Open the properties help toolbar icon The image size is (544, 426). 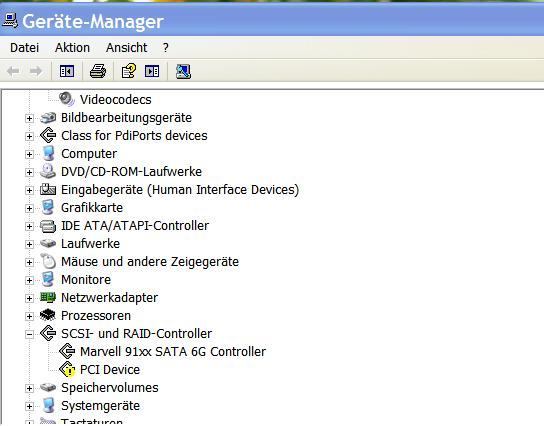pyautogui.click(x=129, y=71)
